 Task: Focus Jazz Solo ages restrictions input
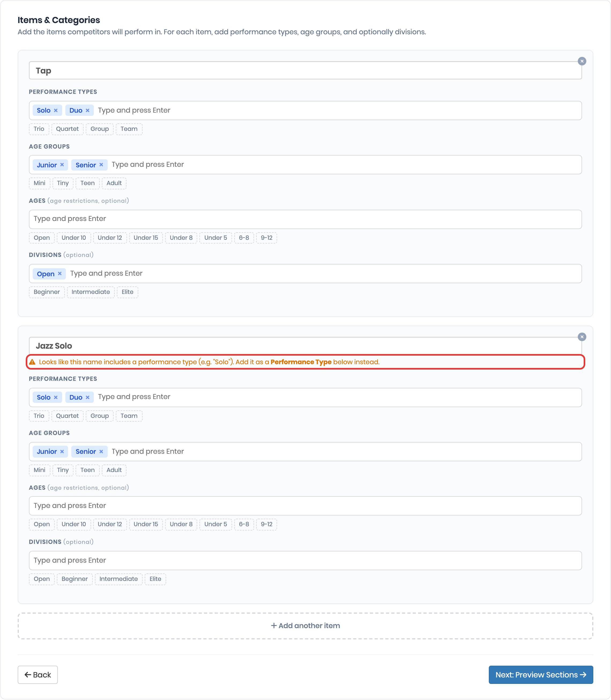[x=305, y=506]
